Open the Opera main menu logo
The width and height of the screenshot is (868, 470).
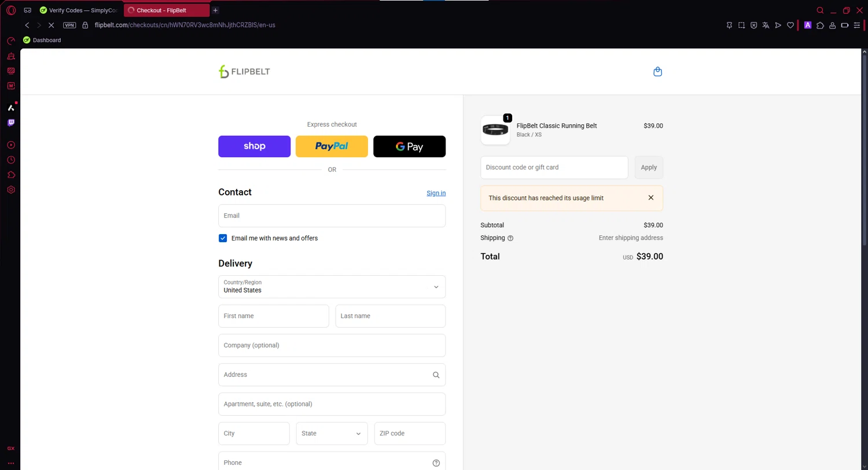[x=11, y=10]
